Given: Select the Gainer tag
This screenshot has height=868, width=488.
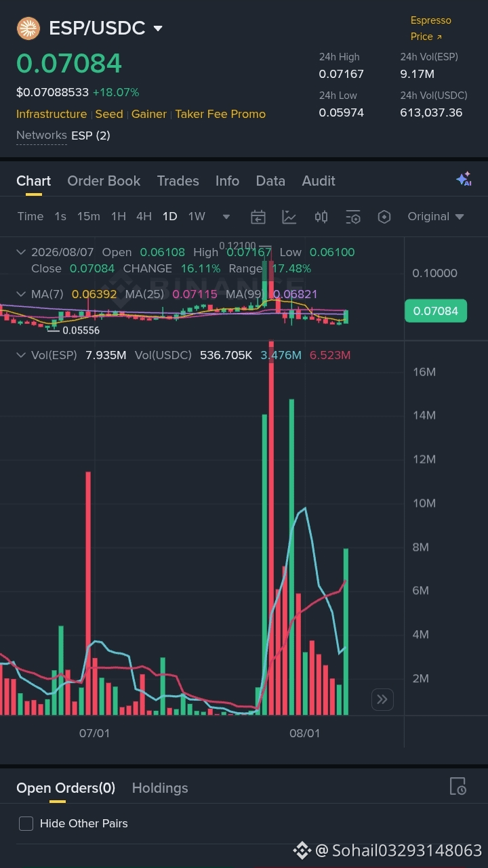Looking at the screenshot, I should (149, 114).
